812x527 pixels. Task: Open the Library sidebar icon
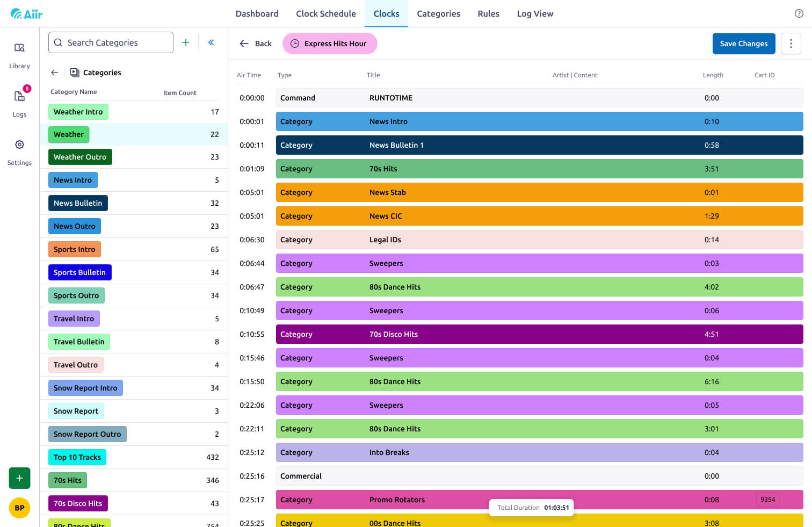(19, 48)
